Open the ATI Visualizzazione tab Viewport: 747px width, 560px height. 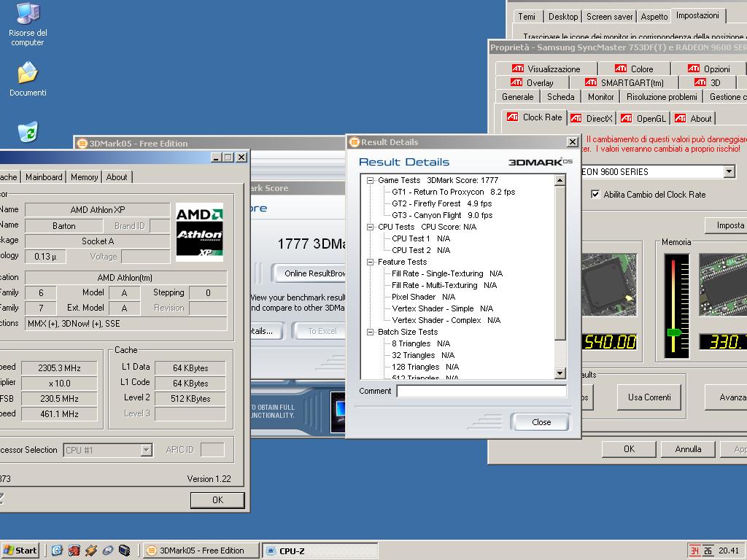(x=546, y=69)
